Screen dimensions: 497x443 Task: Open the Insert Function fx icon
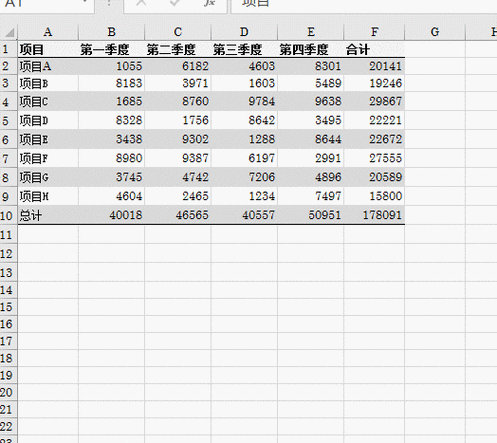[209, 3]
